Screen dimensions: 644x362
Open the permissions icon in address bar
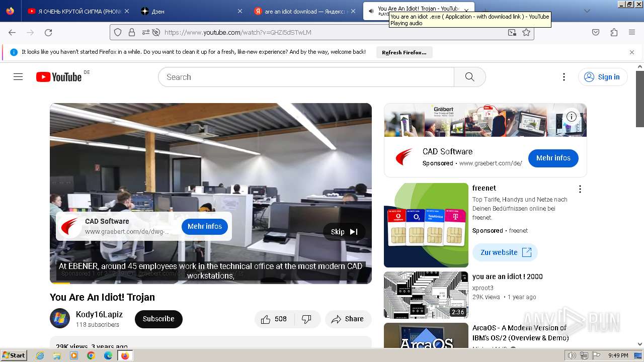145,32
